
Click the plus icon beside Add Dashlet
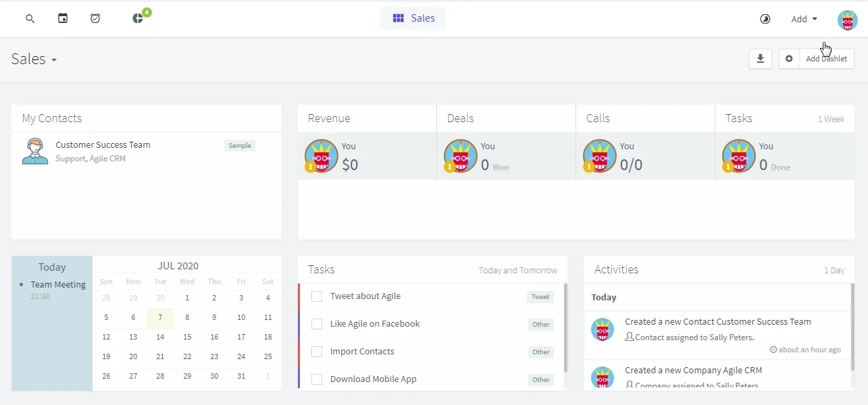[x=789, y=59]
